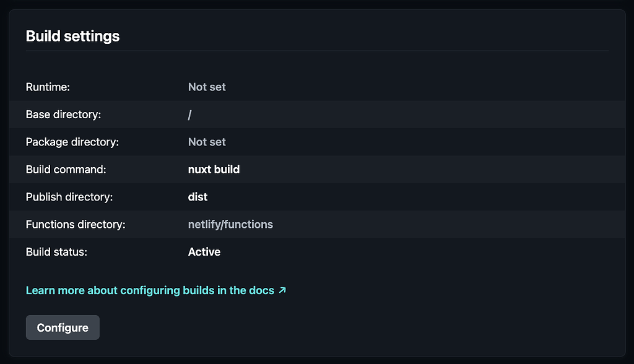Click the external link arrow icon
Image resolution: width=634 pixels, height=364 pixels.
point(283,290)
